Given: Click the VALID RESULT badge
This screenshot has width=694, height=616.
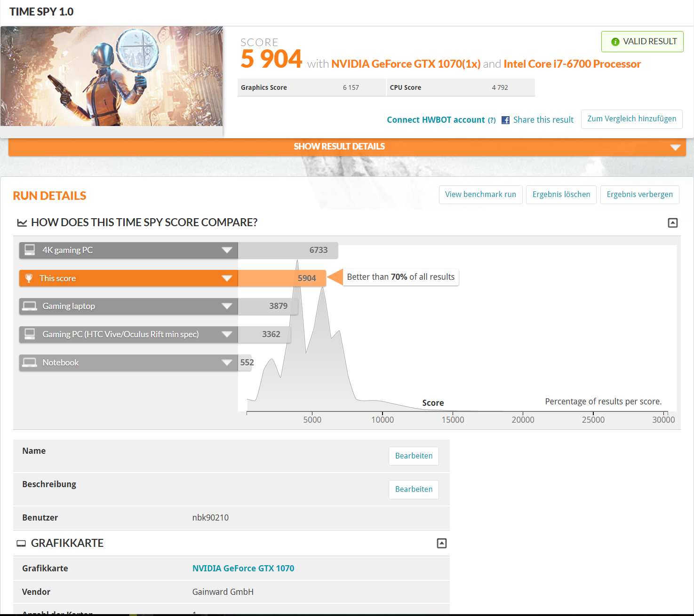Looking at the screenshot, I should pyautogui.click(x=642, y=41).
